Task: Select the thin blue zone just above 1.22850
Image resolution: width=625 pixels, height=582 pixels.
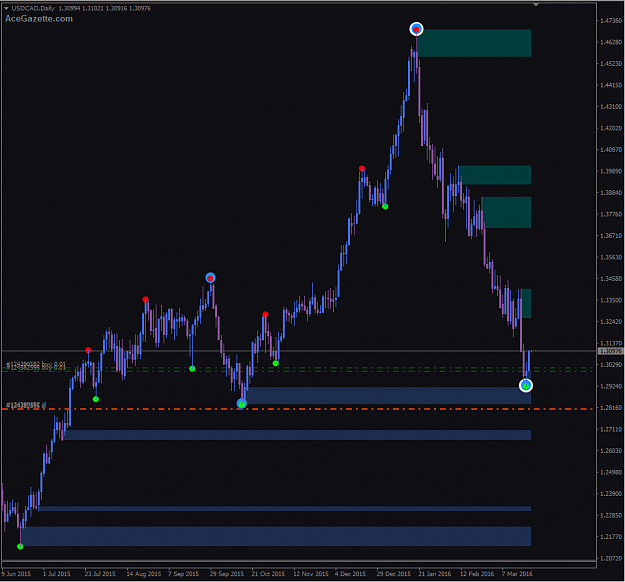Action: [x=285, y=509]
